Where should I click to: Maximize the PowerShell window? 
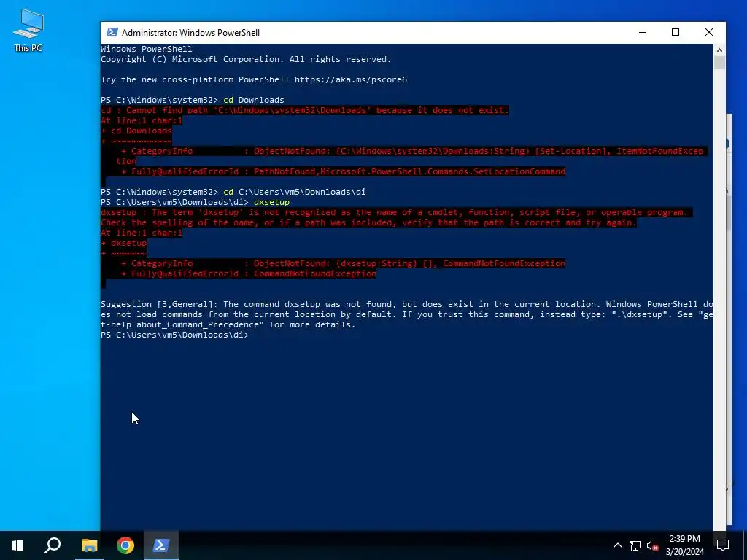click(676, 32)
